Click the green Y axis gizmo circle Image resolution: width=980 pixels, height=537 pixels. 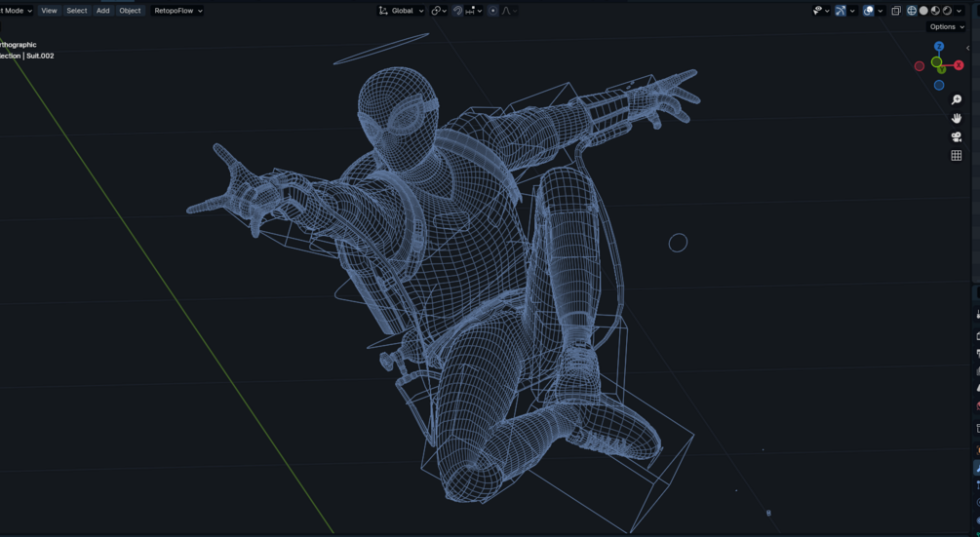(x=936, y=62)
